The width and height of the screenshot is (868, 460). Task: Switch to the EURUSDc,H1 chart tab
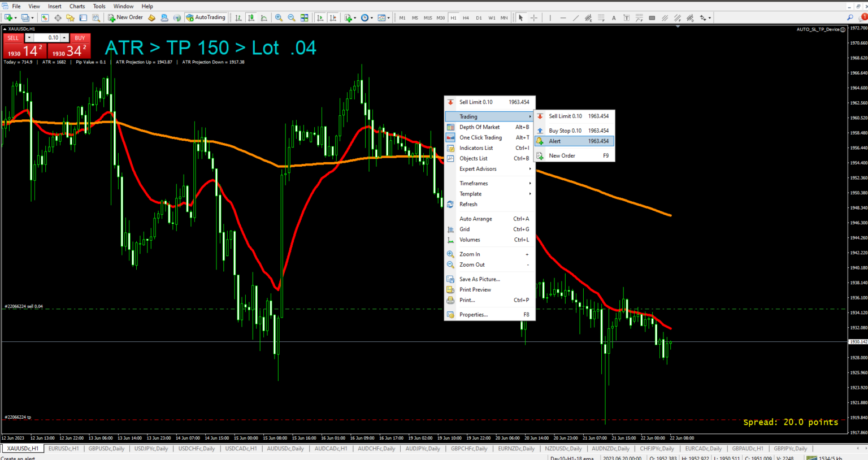63,448
